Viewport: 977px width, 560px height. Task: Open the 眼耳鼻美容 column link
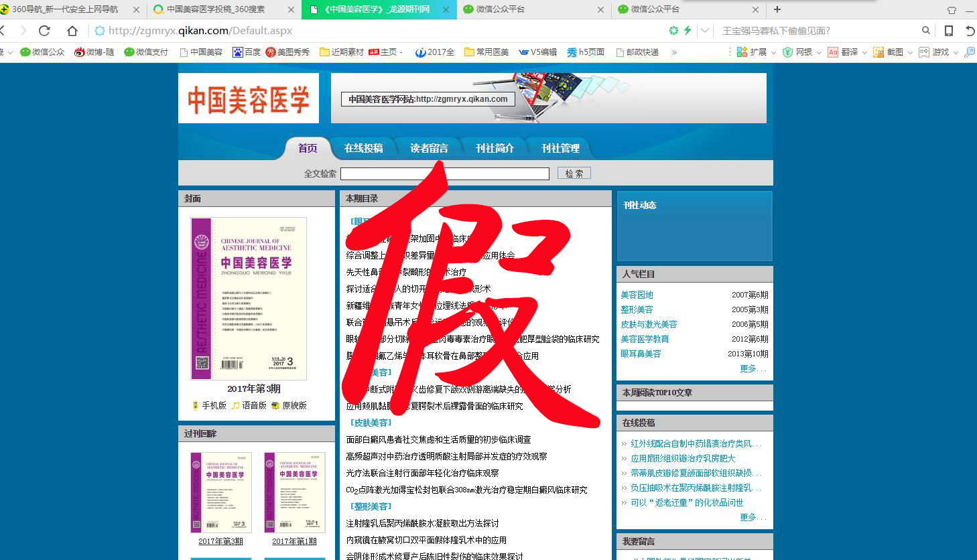(641, 354)
